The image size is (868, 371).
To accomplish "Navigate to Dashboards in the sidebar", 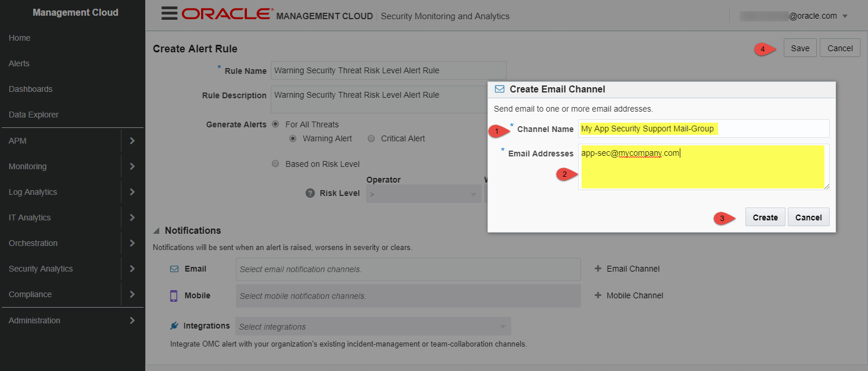I will pyautogui.click(x=31, y=89).
